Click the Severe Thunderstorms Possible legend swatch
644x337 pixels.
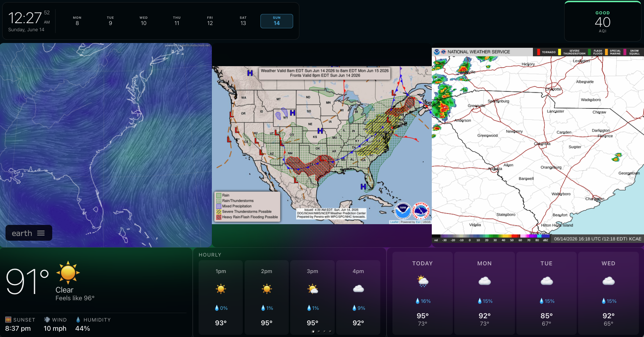point(219,212)
